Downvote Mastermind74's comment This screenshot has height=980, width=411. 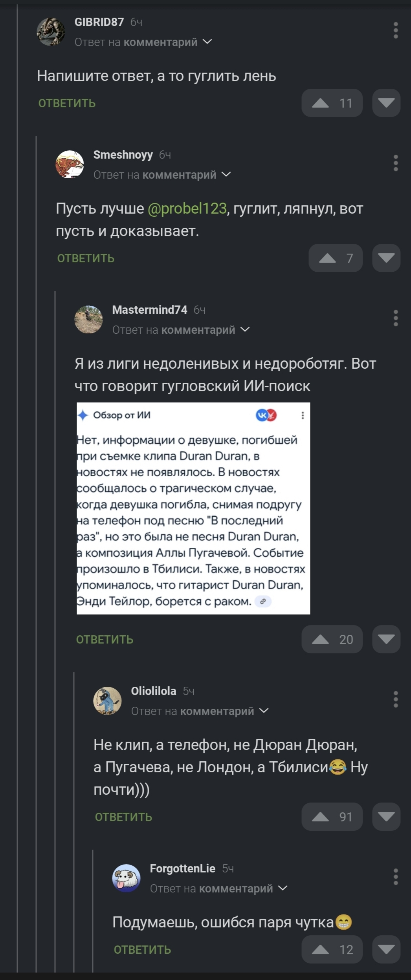click(x=386, y=639)
